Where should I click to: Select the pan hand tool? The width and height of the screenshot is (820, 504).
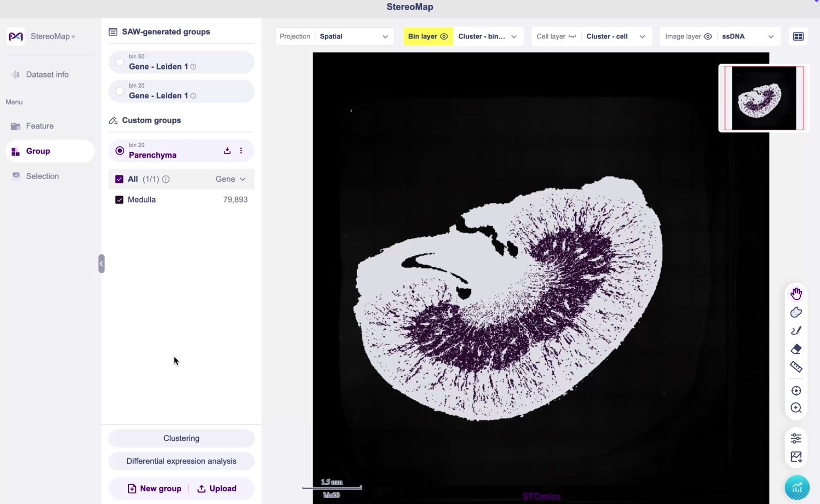(796, 293)
